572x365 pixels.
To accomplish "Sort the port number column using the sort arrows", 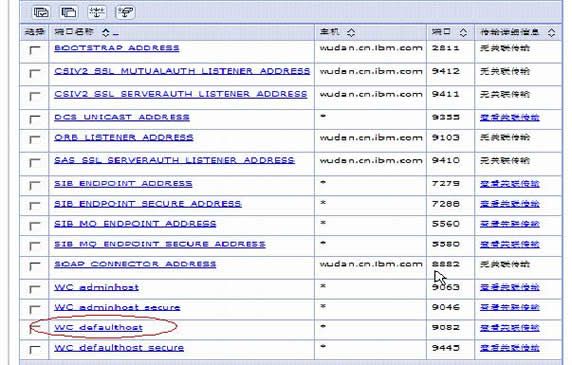I will click(463, 32).
